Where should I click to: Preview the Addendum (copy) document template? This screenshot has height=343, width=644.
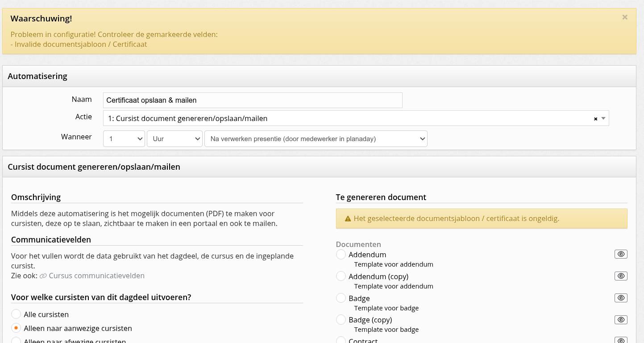pyautogui.click(x=621, y=276)
